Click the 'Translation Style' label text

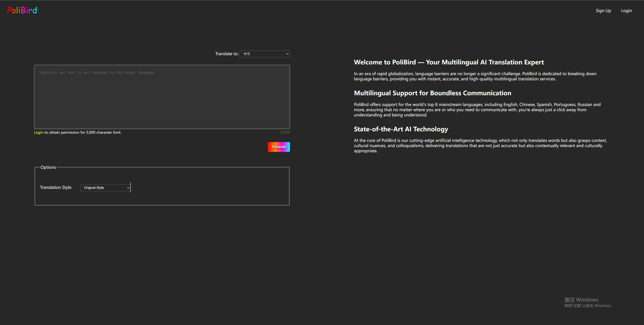56,187
